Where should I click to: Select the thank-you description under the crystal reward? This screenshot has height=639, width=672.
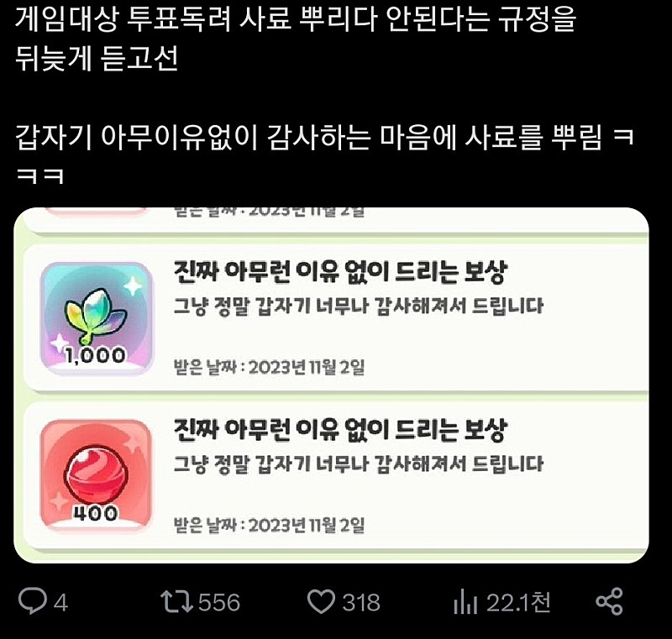(359, 306)
